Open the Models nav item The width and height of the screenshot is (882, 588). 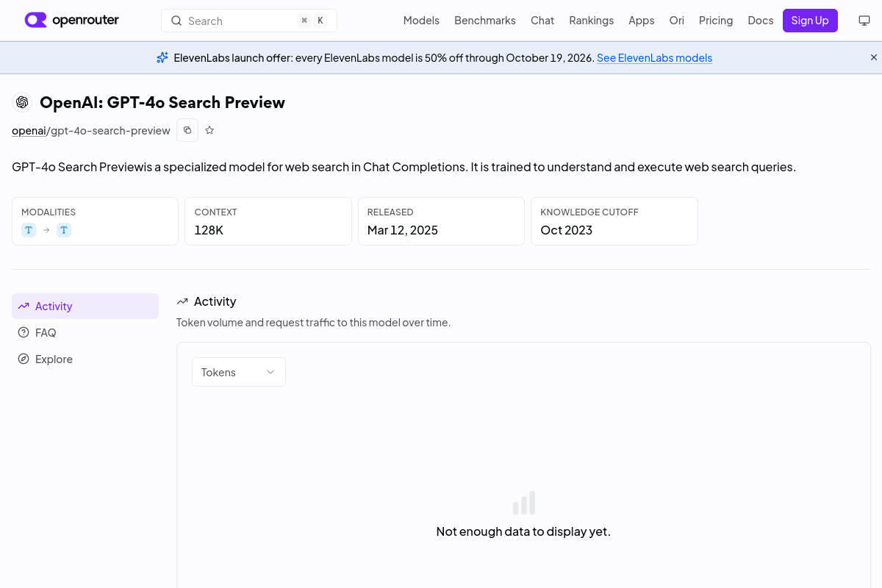coord(421,21)
